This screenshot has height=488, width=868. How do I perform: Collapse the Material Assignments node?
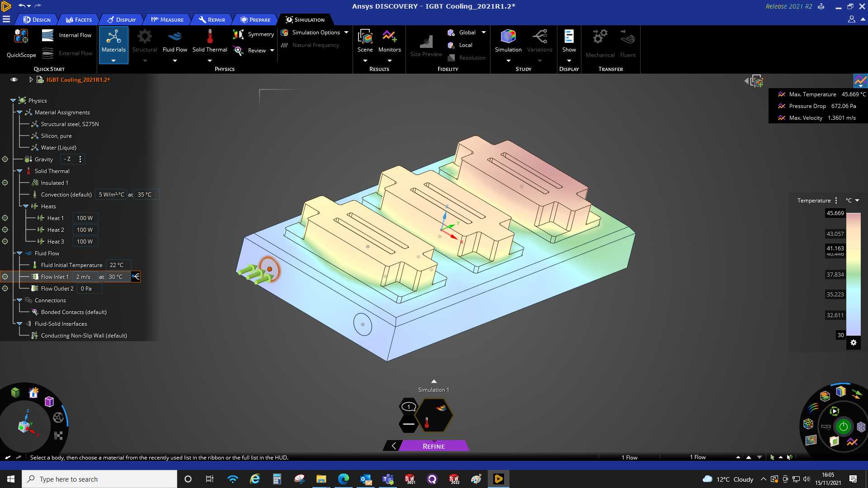pos(19,112)
